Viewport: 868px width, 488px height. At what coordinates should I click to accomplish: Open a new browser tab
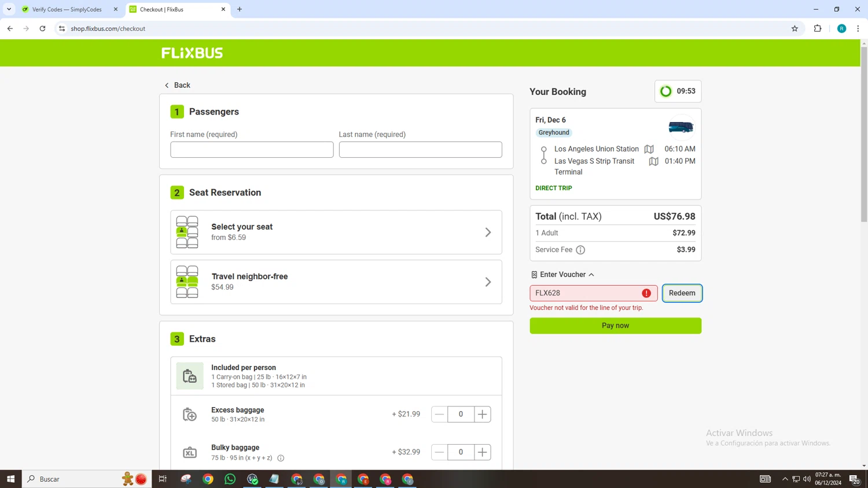point(240,9)
